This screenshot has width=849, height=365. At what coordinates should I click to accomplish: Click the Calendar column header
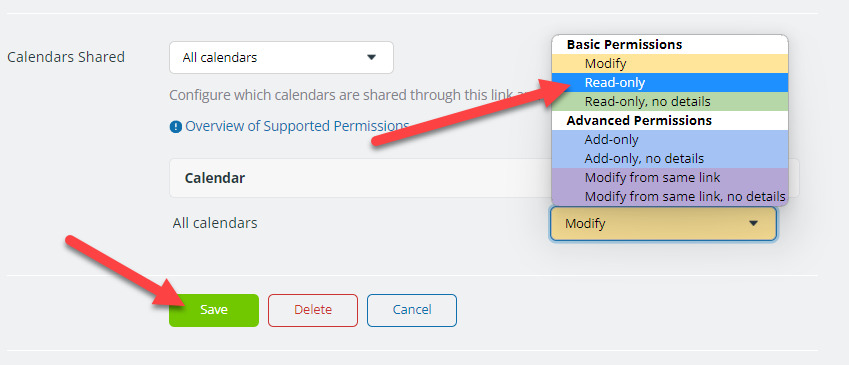point(215,178)
